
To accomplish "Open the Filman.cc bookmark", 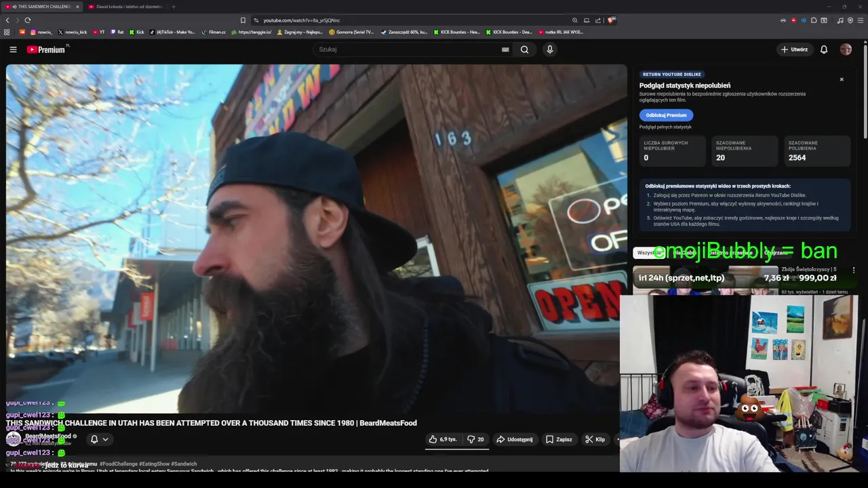I will pyautogui.click(x=214, y=32).
